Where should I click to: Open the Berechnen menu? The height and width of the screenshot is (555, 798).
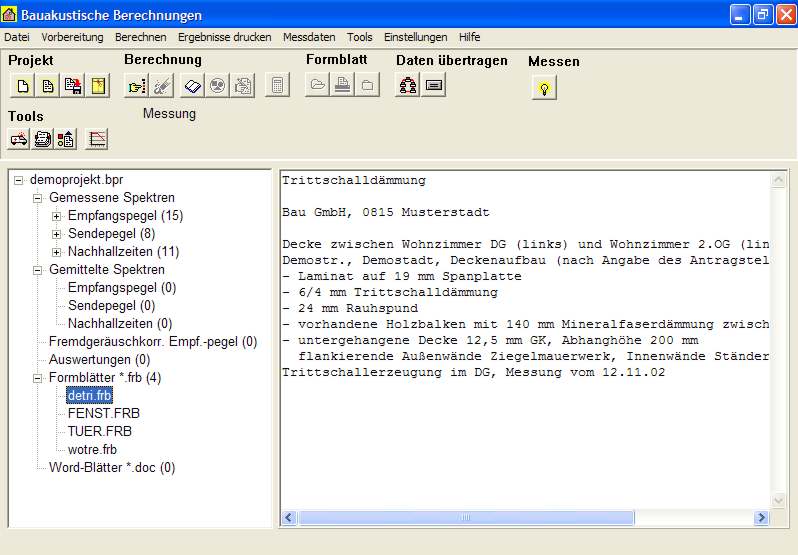[140, 37]
